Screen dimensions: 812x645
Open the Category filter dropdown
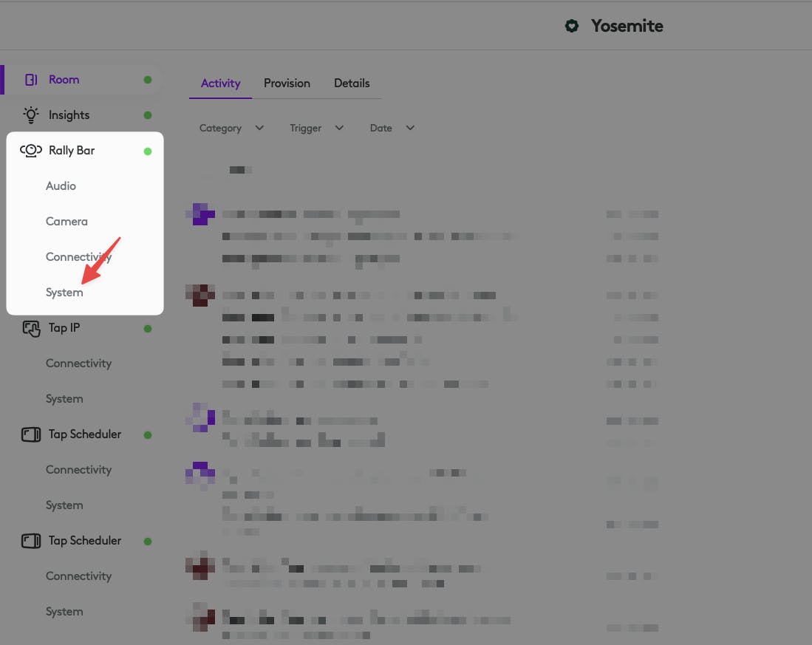tap(231, 128)
